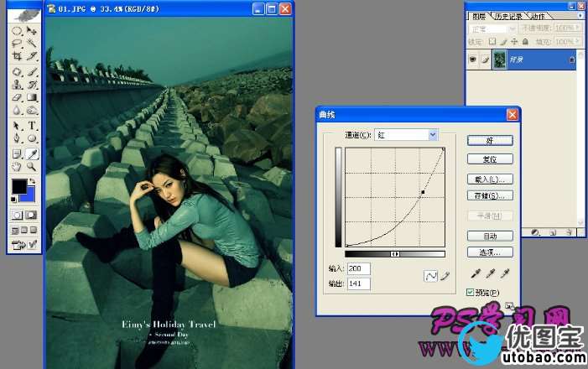Viewport: 588px width, 369px height.
Task: Select the Lasso tool
Action: coord(17,44)
